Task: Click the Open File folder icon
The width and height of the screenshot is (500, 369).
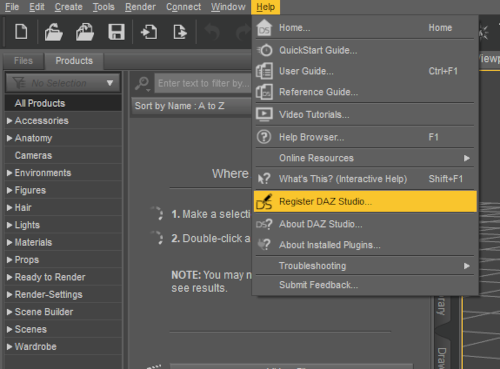Action: (x=53, y=32)
